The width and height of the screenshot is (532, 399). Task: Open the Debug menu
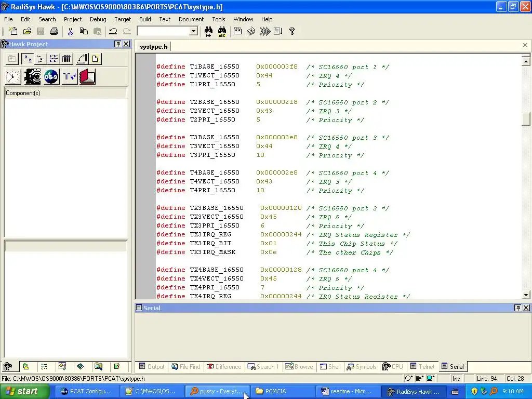point(98,19)
